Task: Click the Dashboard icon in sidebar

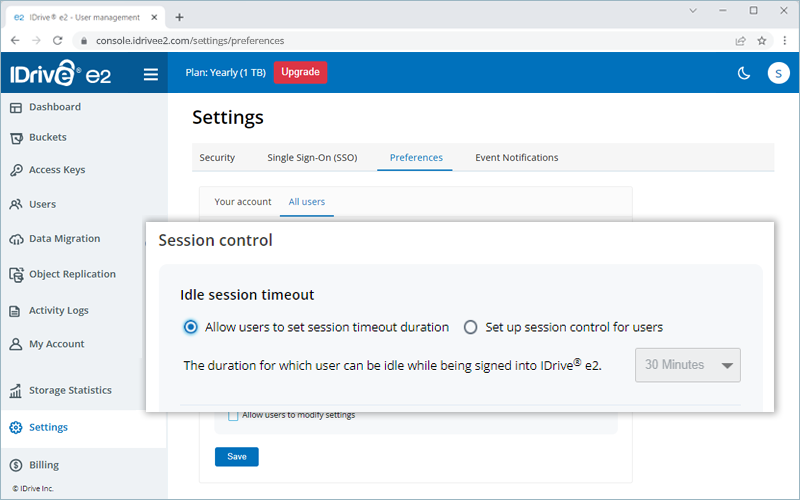Action: (16, 107)
